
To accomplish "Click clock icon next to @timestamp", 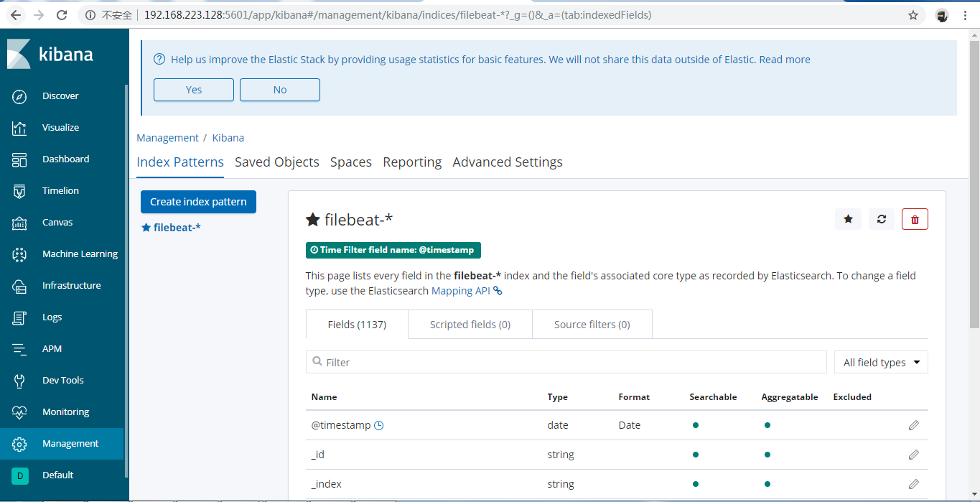I will coord(379,425).
